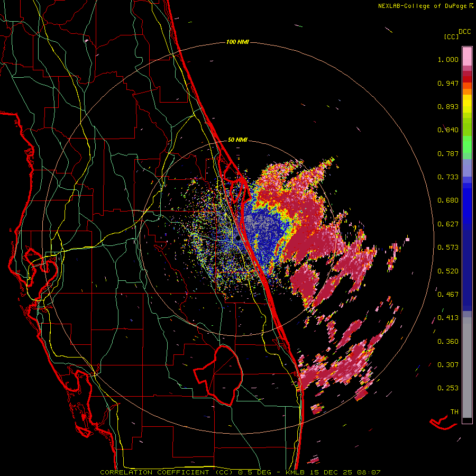Viewport: 476px width, 476px height.
Task: Click the 0.520 value on the scale
Action: coord(448,271)
